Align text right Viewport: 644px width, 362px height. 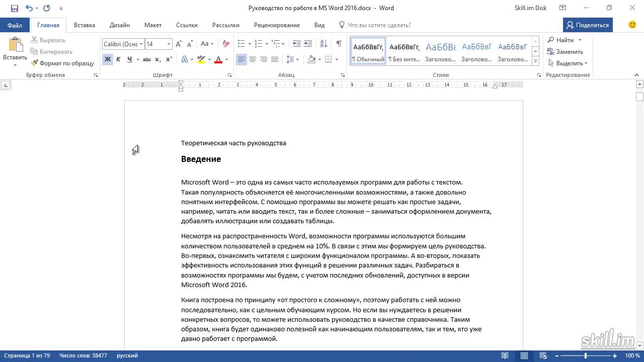tap(264, 59)
